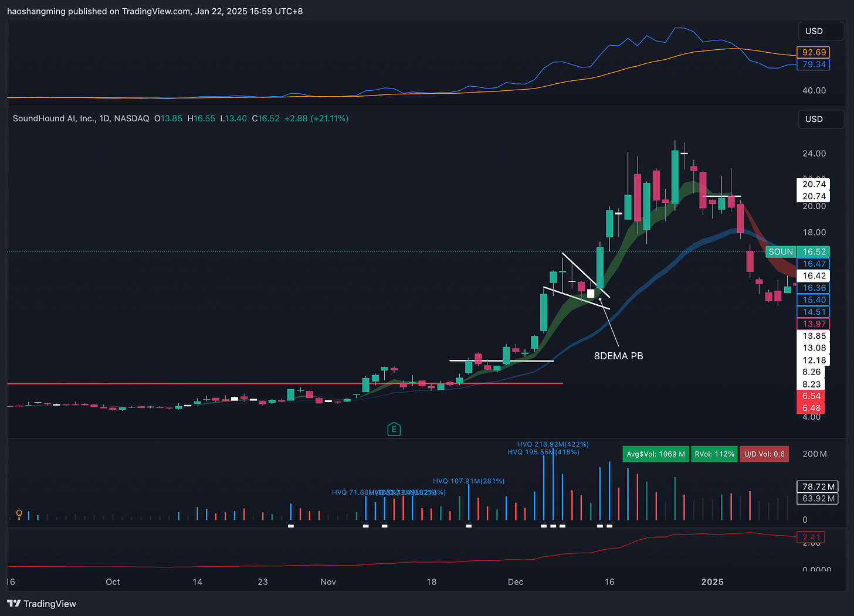Open the TradingView logo at bottom
This screenshot has height=616, width=854.
[42, 604]
